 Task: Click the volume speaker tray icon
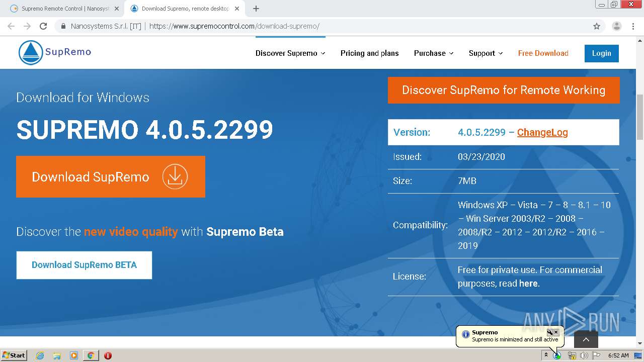click(584, 355)
